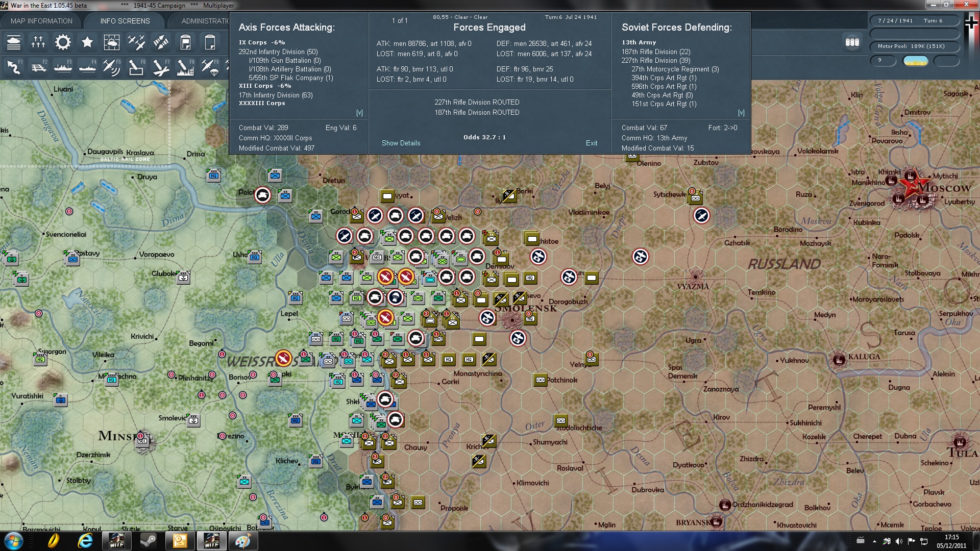This screenshot has height=551, width=980.
Task: Click the IX Corps -6% header
Action: coord(262,42)
